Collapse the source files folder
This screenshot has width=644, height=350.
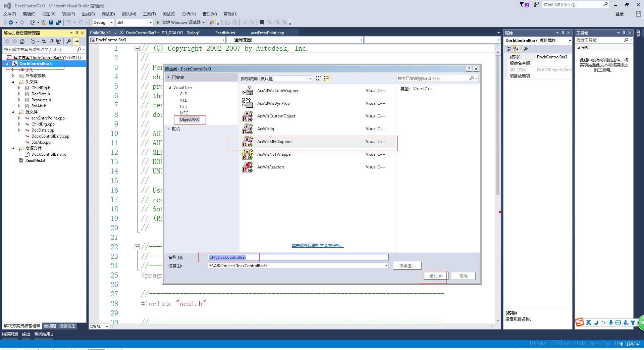pyautogui.click(x=13, y=112)
